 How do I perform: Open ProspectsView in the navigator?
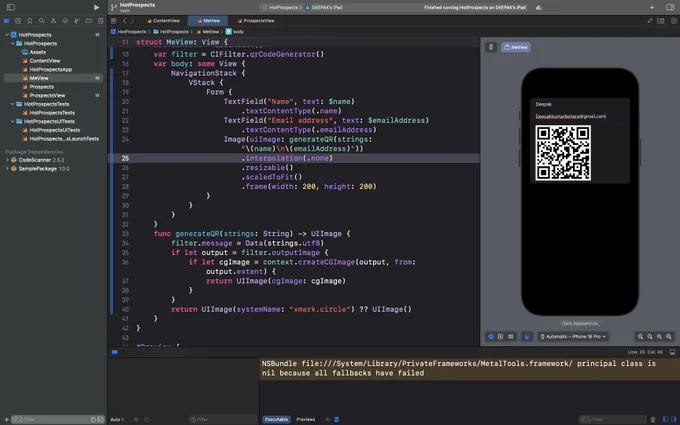[47, 95]
